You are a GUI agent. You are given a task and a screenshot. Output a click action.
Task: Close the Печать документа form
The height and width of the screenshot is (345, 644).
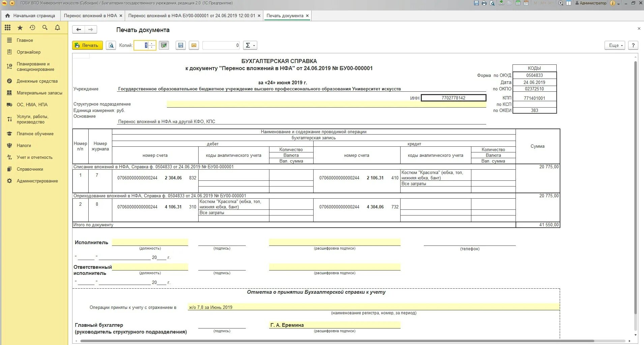pos(639,29)
